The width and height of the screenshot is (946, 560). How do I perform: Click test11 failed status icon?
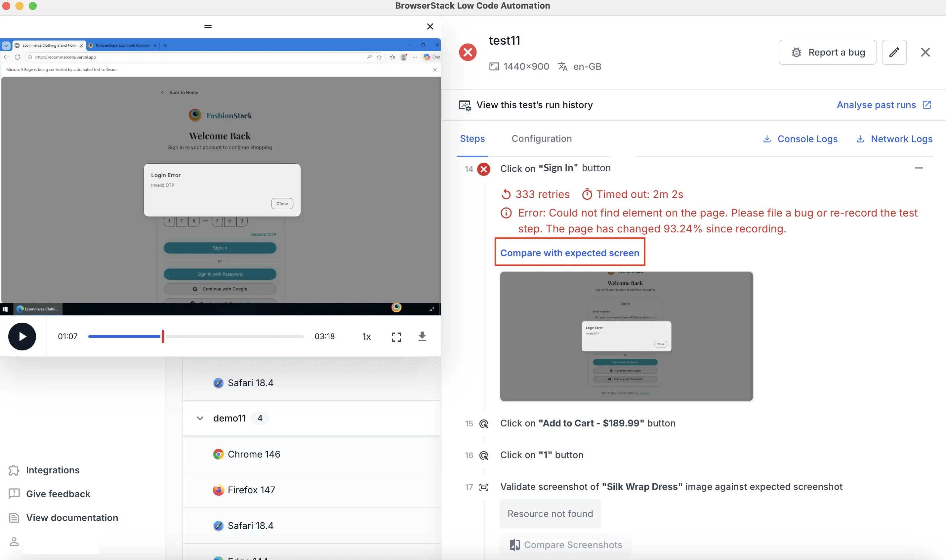(x=468, y=52)
